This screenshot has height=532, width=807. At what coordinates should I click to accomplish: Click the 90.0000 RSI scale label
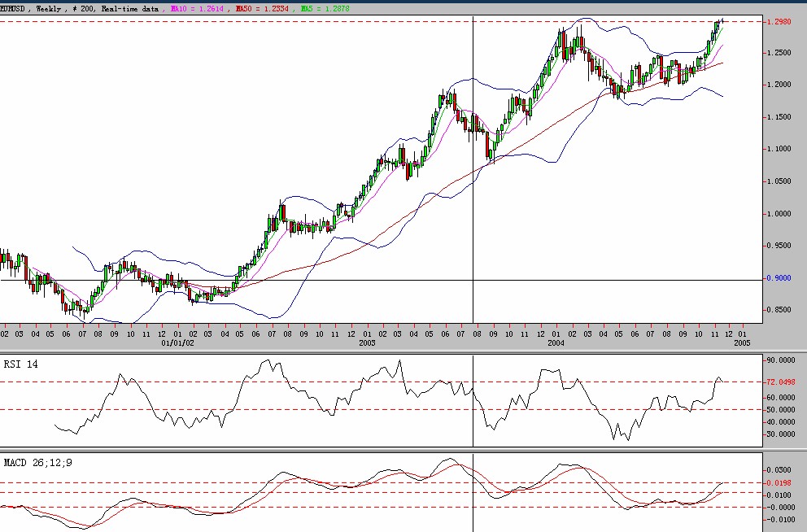pos(780,360)
